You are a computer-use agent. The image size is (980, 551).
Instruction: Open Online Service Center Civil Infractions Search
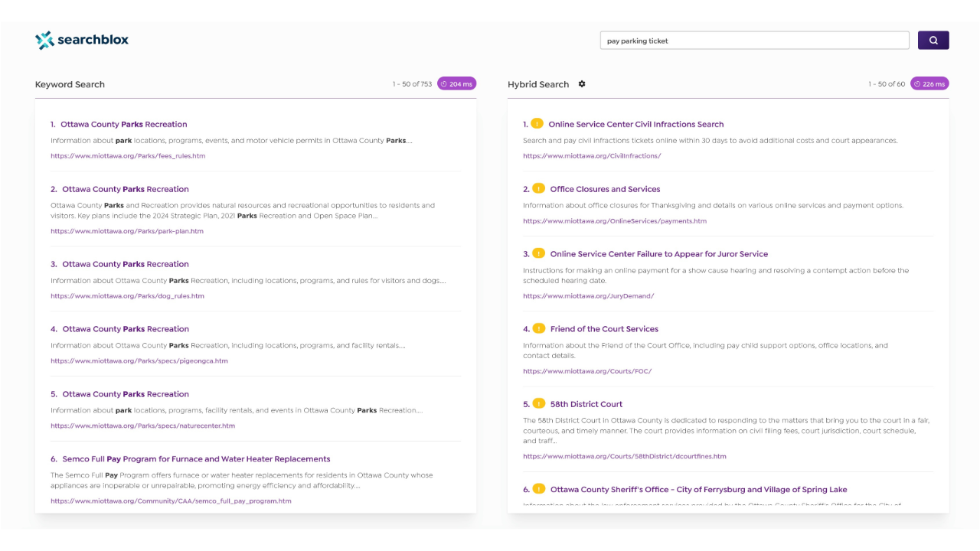click(x=636, y=124)
